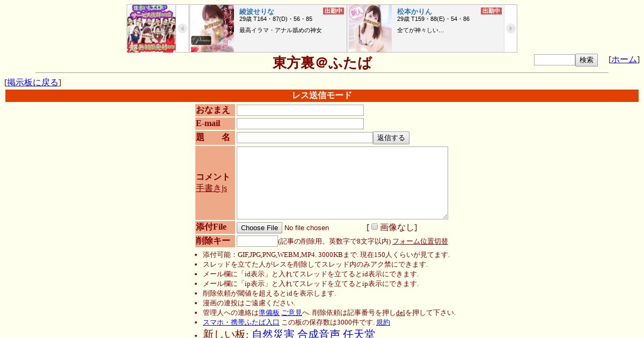
Task: Open the 松本かりん profile photo thumbnail
Action: pyautogui.click(x=370, y=28)
